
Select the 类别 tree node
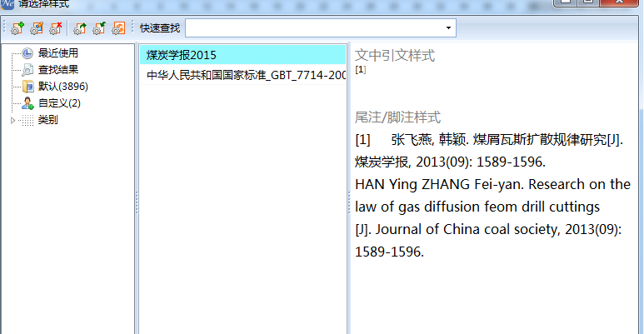(x=47, y=120)
